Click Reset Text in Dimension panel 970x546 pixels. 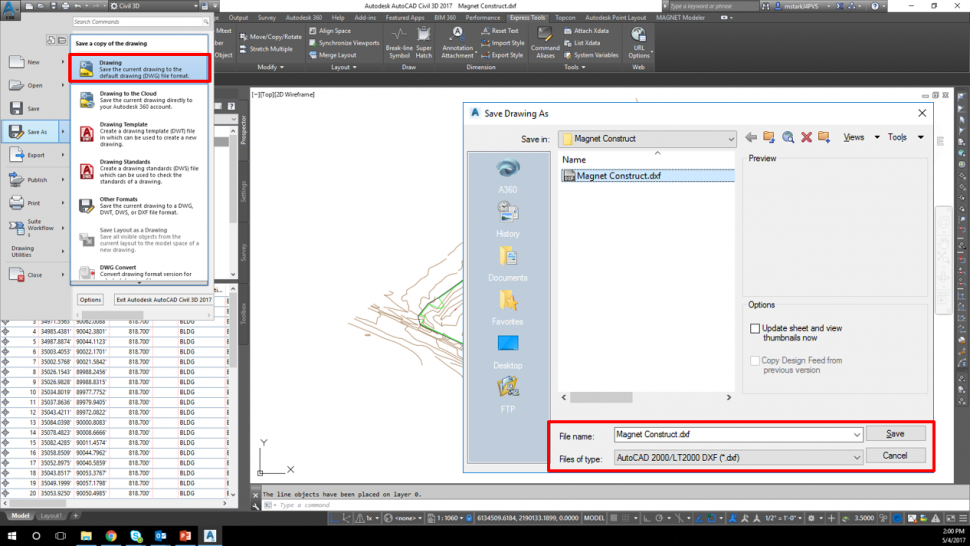pos(500,31)
